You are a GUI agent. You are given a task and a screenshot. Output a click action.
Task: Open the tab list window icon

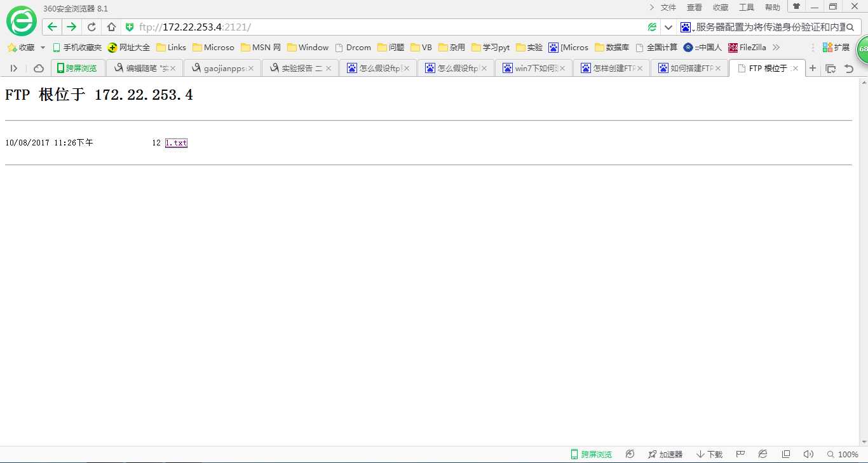pos(831,69)
